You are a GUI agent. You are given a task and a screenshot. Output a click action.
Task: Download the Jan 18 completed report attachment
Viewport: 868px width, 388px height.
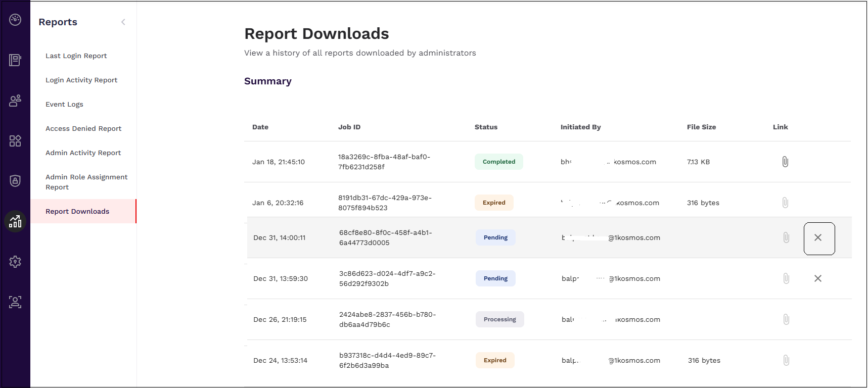(785, 162)
